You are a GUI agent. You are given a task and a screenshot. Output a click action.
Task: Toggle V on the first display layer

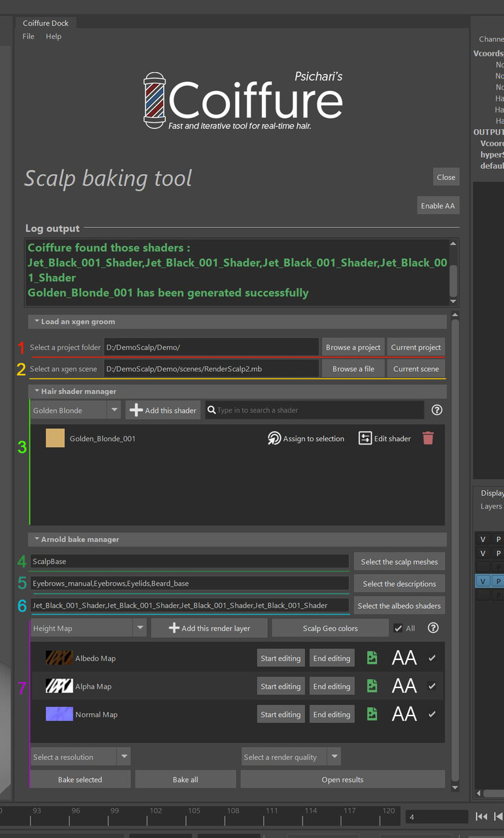[483, 539]
